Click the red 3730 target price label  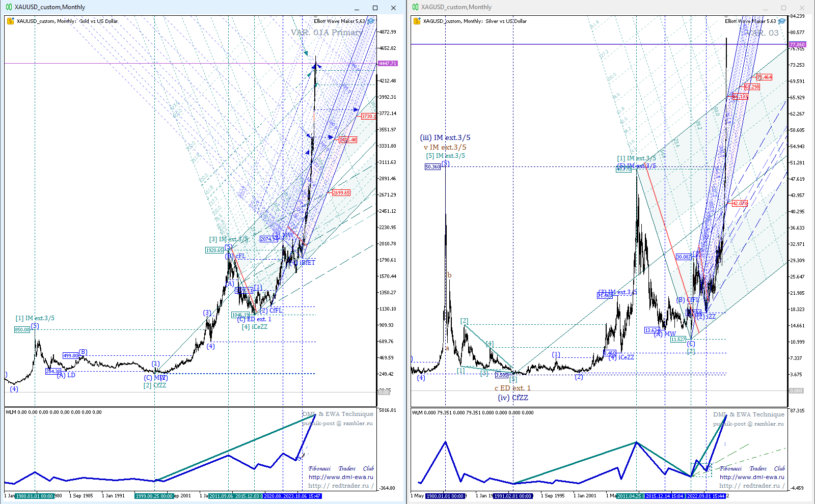tap(368, 117)
